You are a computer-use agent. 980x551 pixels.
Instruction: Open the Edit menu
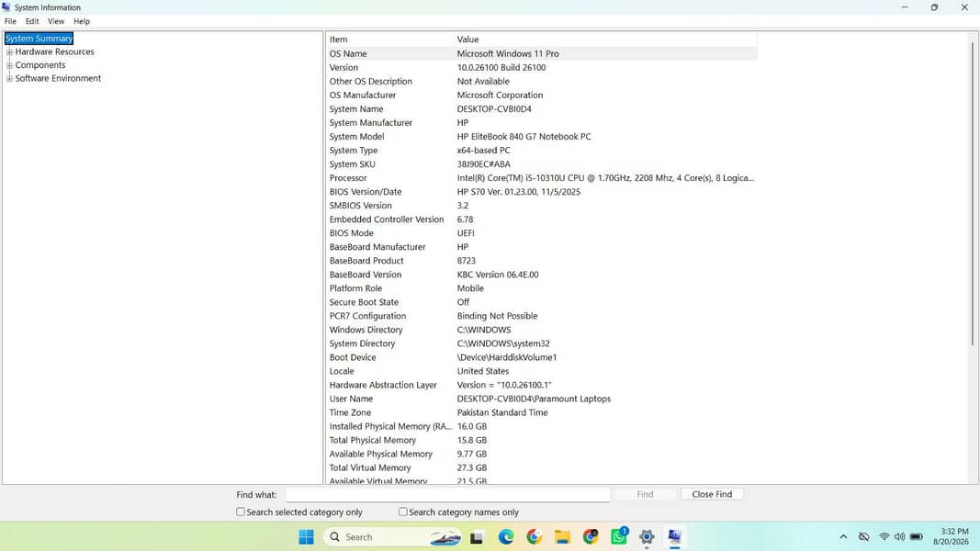(x=32, y=21)
